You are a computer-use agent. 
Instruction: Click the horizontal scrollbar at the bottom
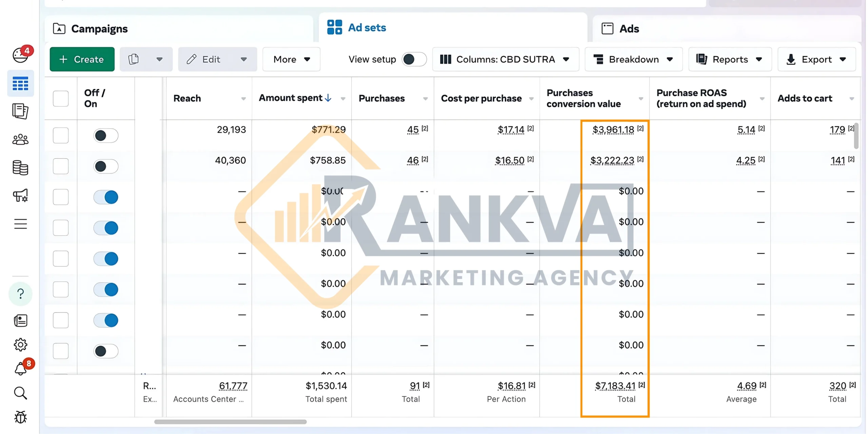231,422
